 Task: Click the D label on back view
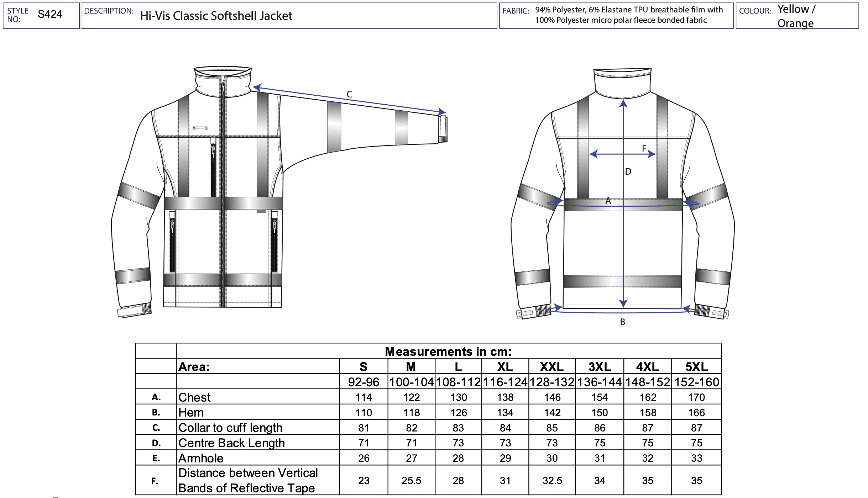coord(628,171)
